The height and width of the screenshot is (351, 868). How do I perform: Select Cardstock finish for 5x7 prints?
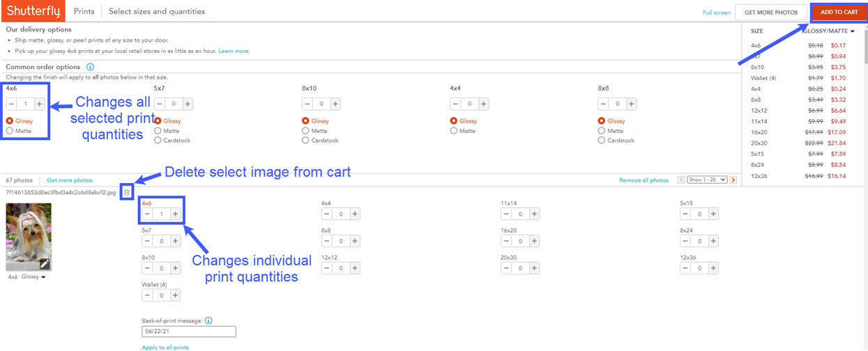coord(158,141)
